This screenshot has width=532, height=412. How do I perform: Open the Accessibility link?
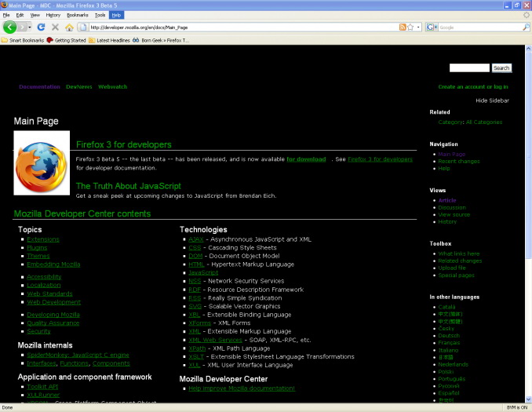44,277
